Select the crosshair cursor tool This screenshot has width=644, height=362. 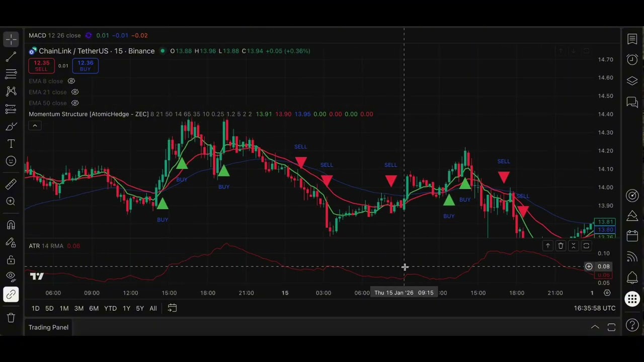coord(11,39)
